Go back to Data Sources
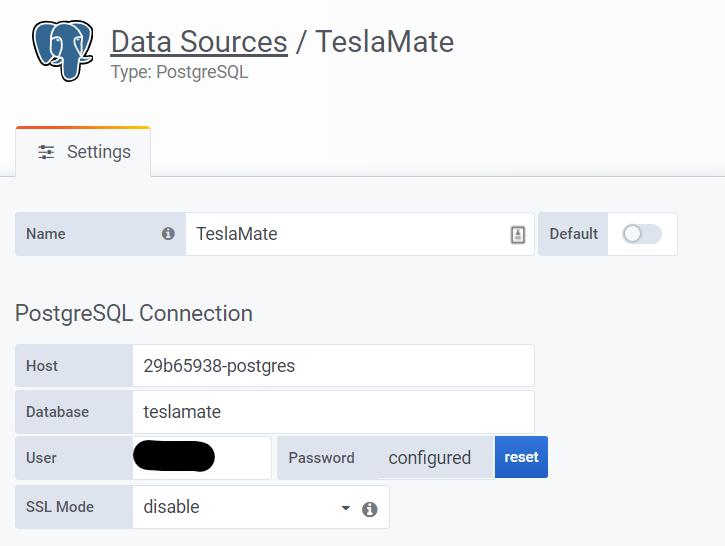 coord(199,42)
